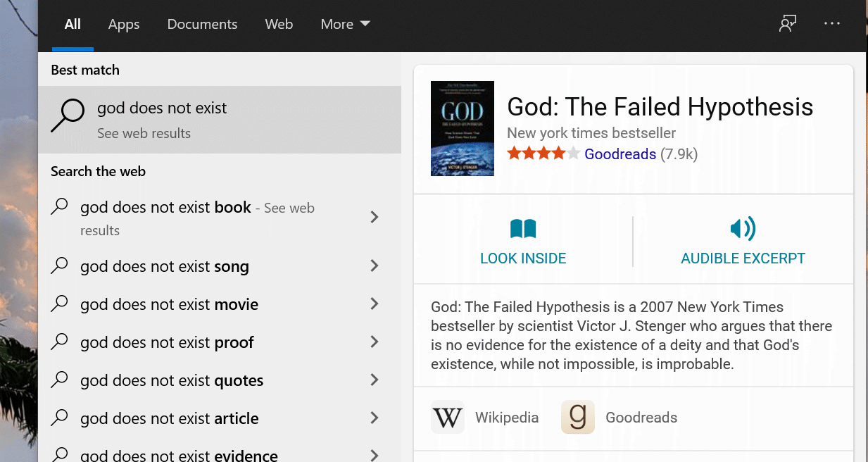The height and width of the screenshot is (462, 868).
Task: Open the feedback icon in the top bar
Action: click(788, 23)
